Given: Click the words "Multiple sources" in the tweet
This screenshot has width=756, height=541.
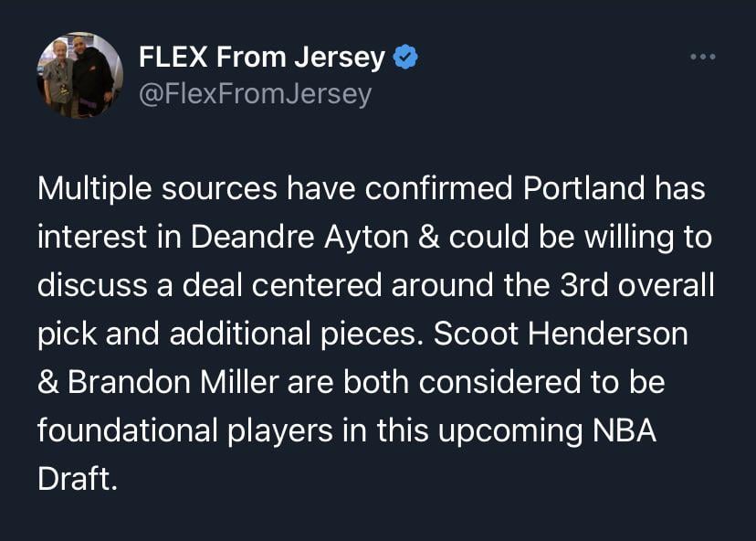Looking at the screenshot, I should pos(157,189).
